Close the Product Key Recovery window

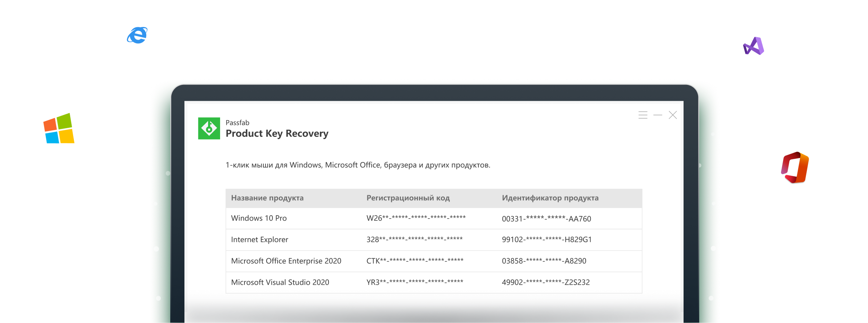tap(673, 115)
